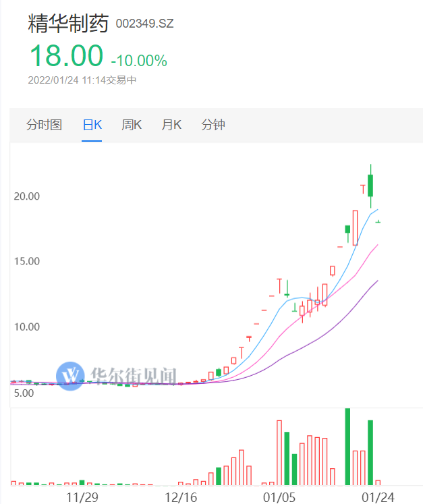This screenshot has height=504, width=423.
Task: Click the 10.00 price axis label
Action: [27, 327]
